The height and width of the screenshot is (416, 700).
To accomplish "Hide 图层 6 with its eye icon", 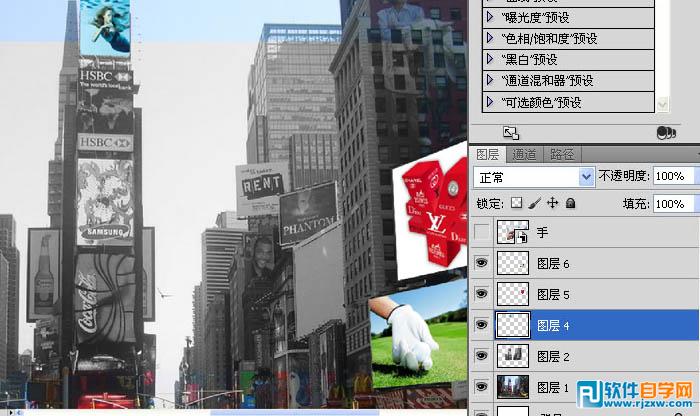I will pyautogui.click(x=481, y=263).
